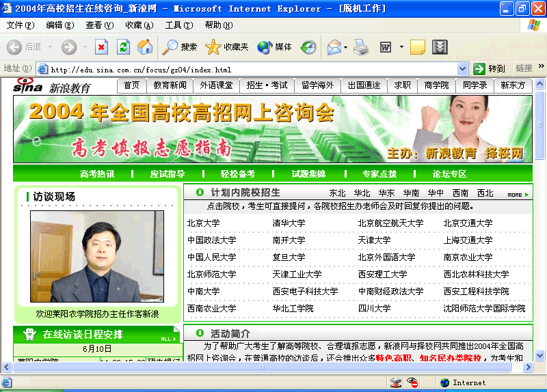This screenshot has height=392, width=547.
Task: Click the 试题集锦 green bar link
Action: [x=309, y=173]
